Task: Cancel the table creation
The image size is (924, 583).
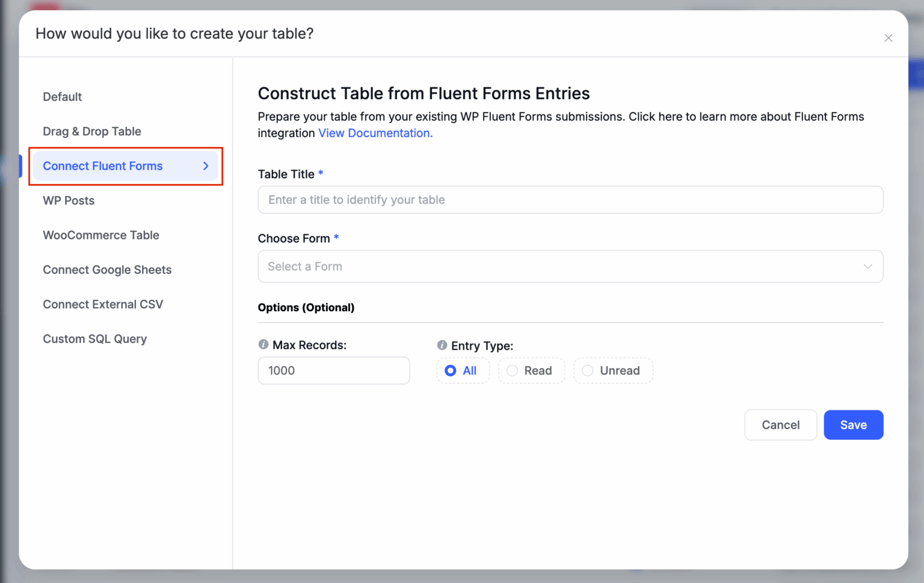Action: (780, 425)
